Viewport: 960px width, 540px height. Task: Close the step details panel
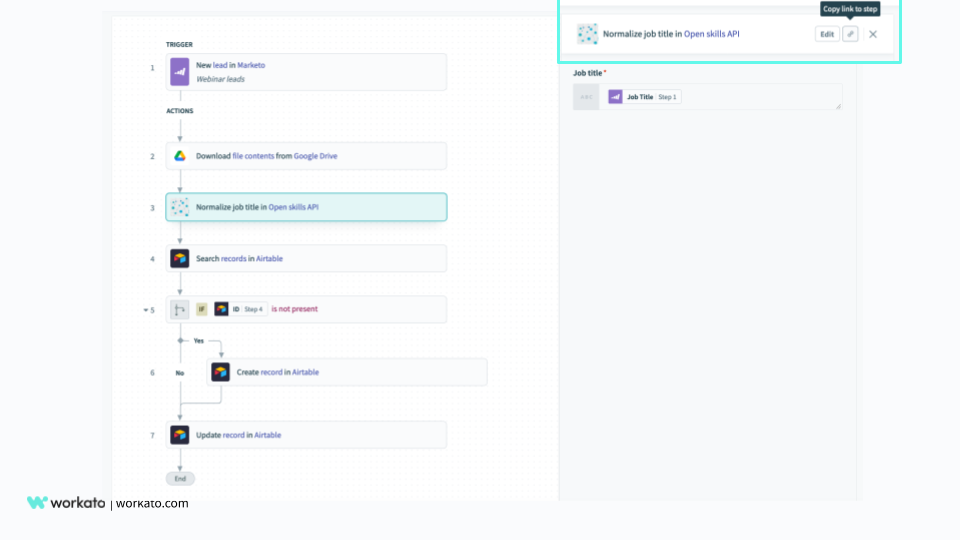click(x=873, y=34)
